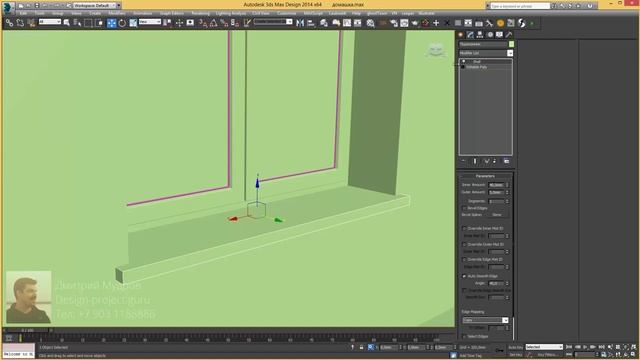Viewport: 640px width, 360px height.
Task: Switch to the Motion command panel
Action: tap(490, 35)
